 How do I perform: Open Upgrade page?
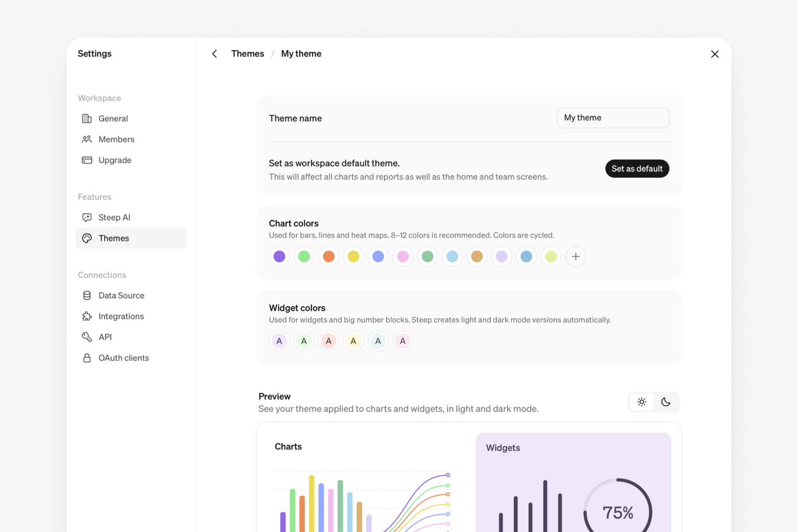(131, 160)
